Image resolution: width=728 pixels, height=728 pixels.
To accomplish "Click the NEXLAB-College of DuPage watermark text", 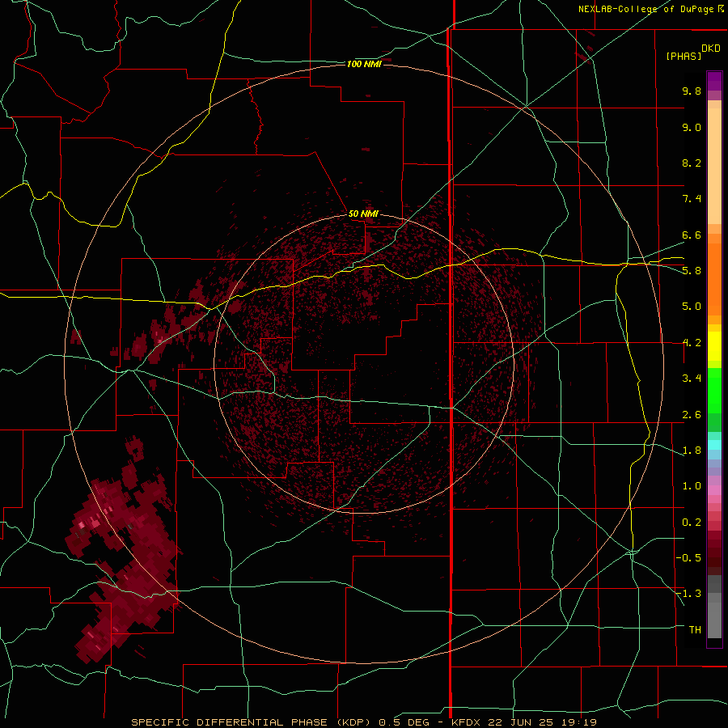I will point(650,9).
